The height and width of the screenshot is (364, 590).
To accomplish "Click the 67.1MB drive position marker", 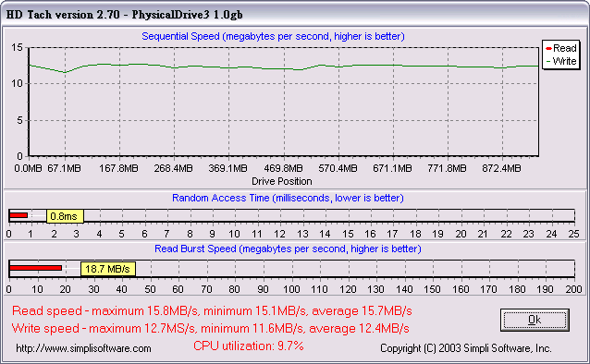I will click(x=64, y=168).
